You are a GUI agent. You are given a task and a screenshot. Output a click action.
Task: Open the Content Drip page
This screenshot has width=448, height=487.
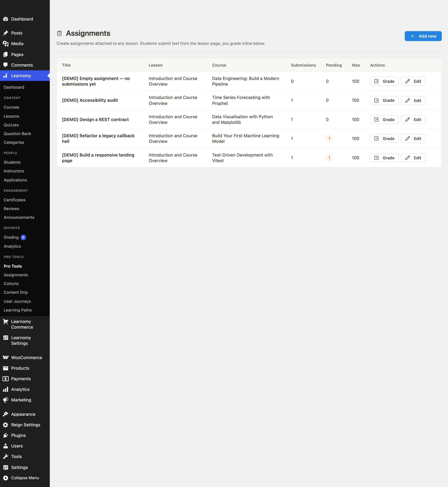point(16,293)
